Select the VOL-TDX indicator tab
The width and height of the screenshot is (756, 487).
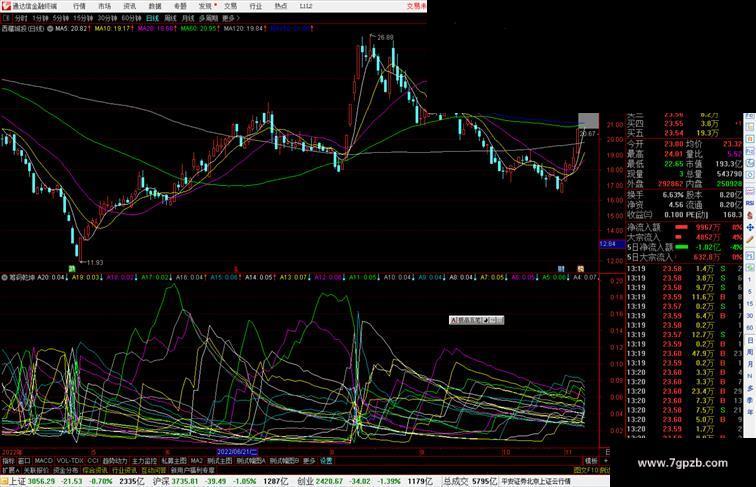pyautogui.click(x=70, y=461)
